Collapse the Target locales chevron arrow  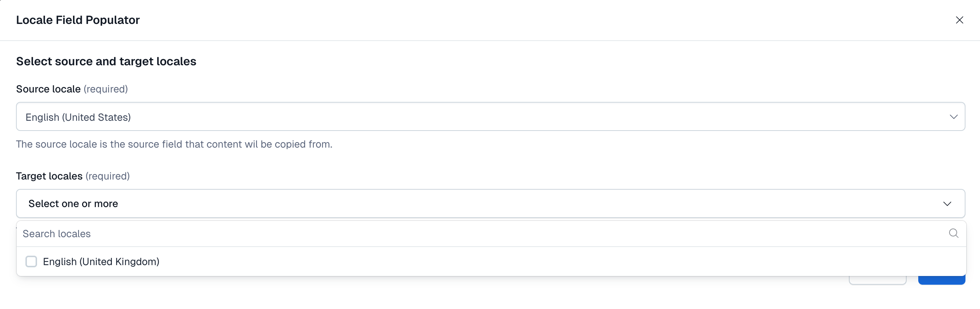pyautogui.click(x=947, y=204)
